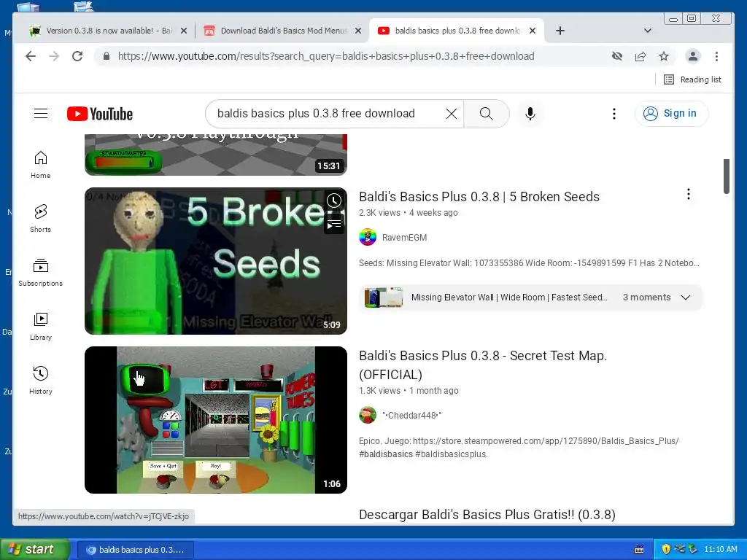Click the share page icon
747x560 pixels.
[x=640, y=56]
